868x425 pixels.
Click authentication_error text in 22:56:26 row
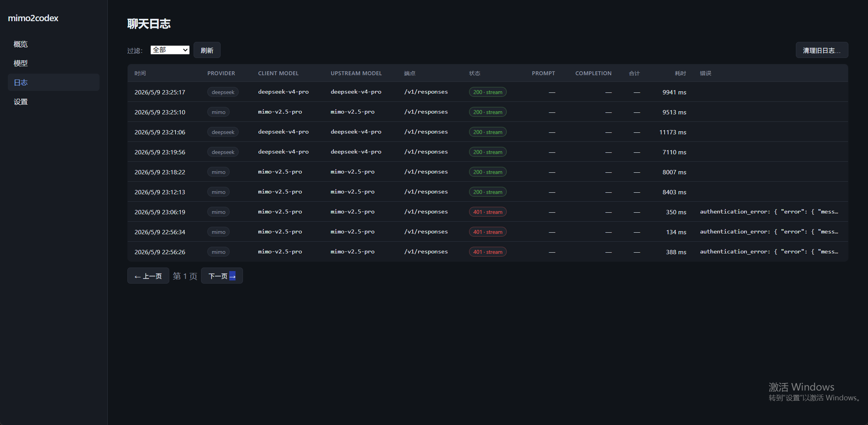tap(769, 251)
